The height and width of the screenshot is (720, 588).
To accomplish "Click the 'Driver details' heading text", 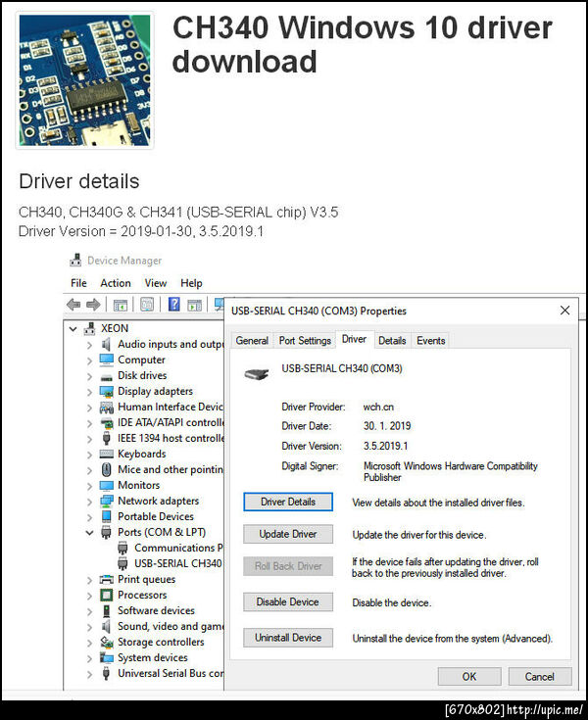I will point(79,181).
